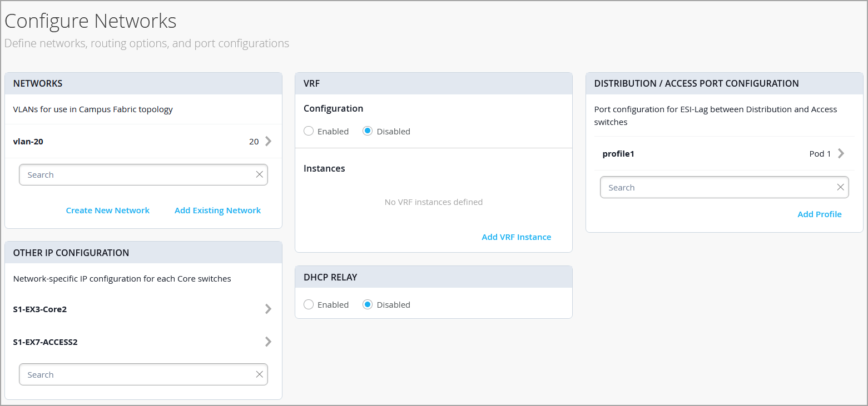Screen dimensions: 868x406
Task: Select the vlan-20 network name
Action: 28,142
